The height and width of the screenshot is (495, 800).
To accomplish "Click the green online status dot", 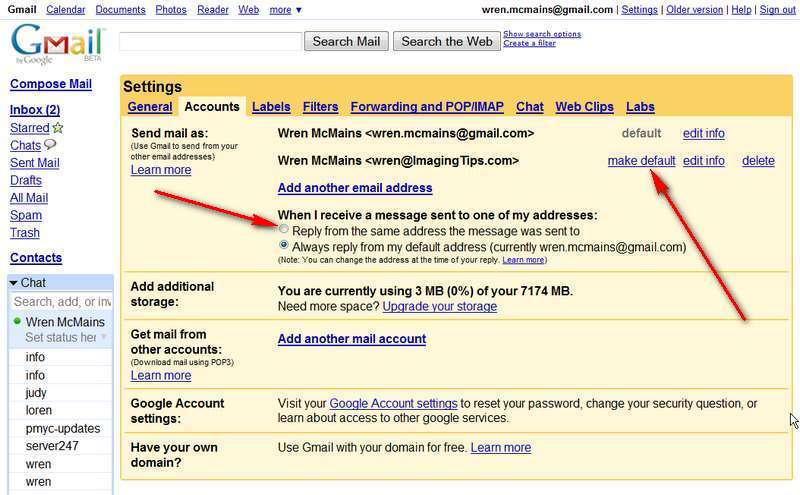I will pos(17,321).
